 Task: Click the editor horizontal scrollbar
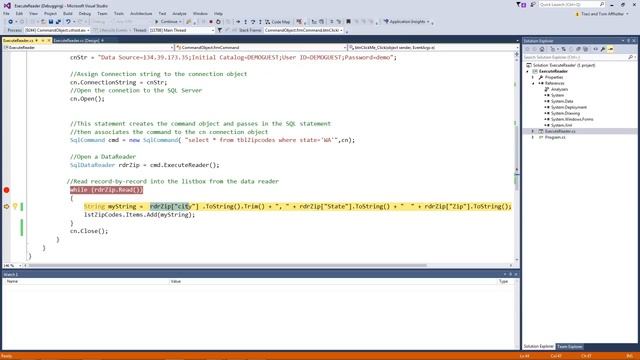click(x=227, y=265)
